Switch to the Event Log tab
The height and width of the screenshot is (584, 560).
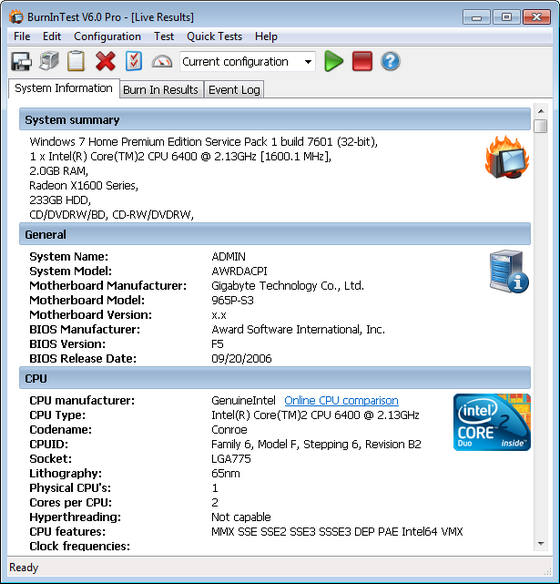tap(234, 90)
